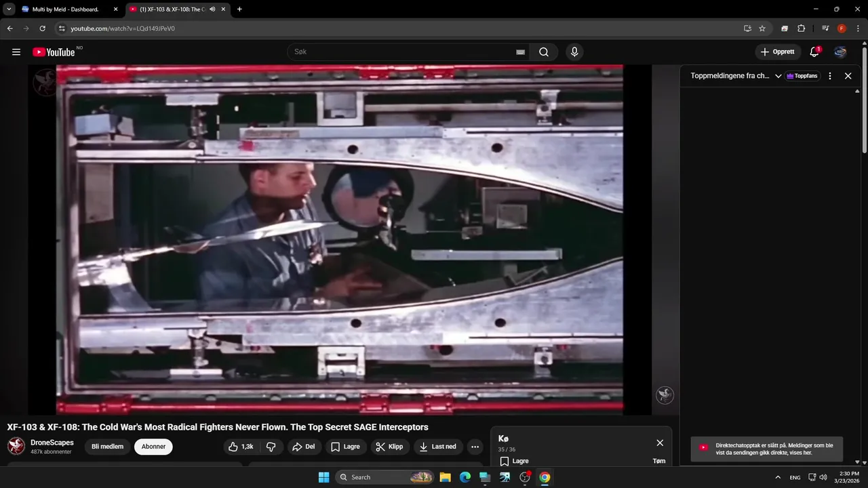Open the rainbow extension icon in toolbar
The width and height of the screenshot is (868, 488).
pyautogui.click(x=785, y=28)
